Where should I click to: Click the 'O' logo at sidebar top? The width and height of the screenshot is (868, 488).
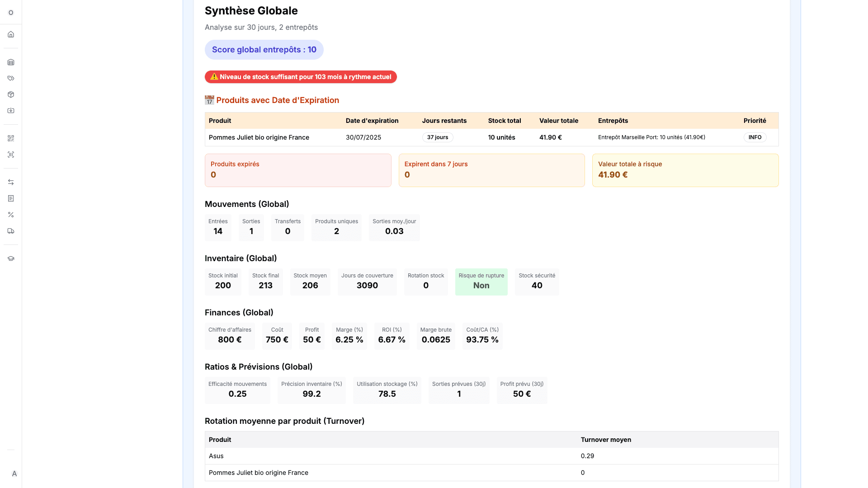tap(11, 13)
